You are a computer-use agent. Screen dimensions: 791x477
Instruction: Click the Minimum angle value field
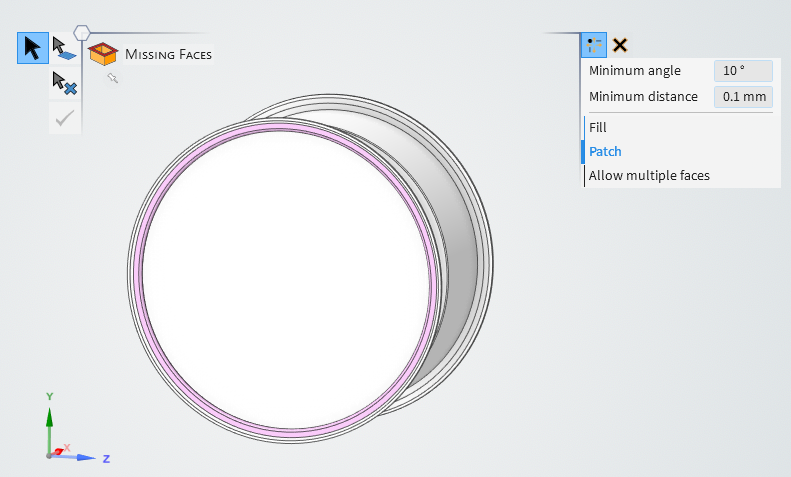point(743,71)
